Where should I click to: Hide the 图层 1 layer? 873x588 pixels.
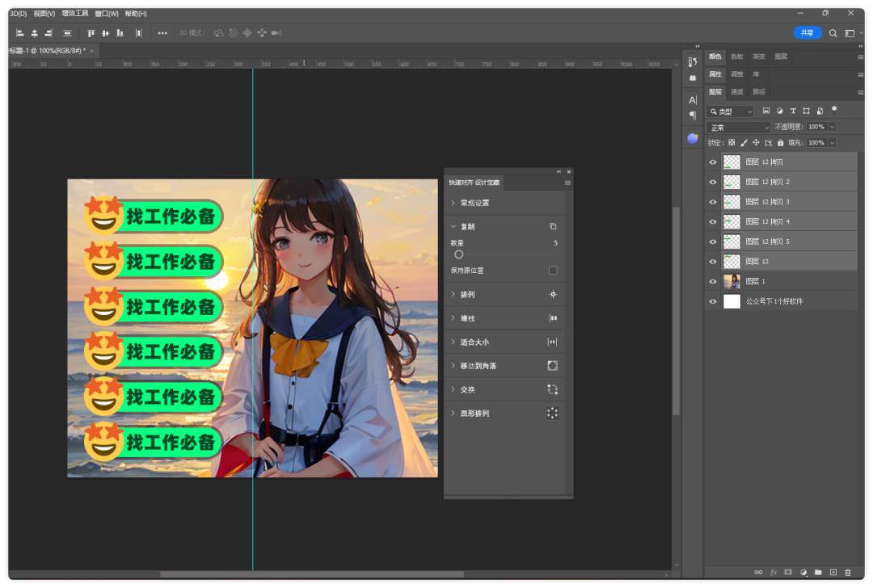(713, 282)
